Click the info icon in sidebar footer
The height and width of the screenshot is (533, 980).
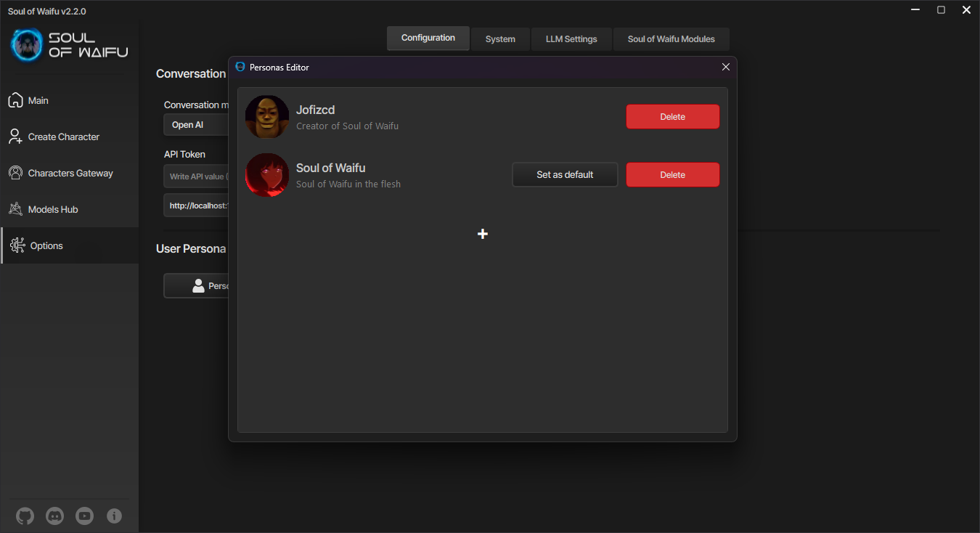point(114,516)
